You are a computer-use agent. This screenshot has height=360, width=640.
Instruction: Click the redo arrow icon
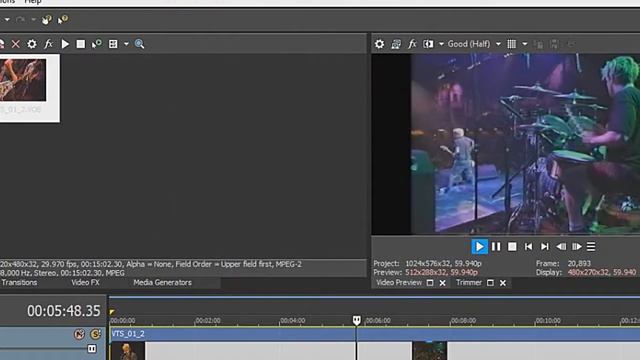coord(20,20)
